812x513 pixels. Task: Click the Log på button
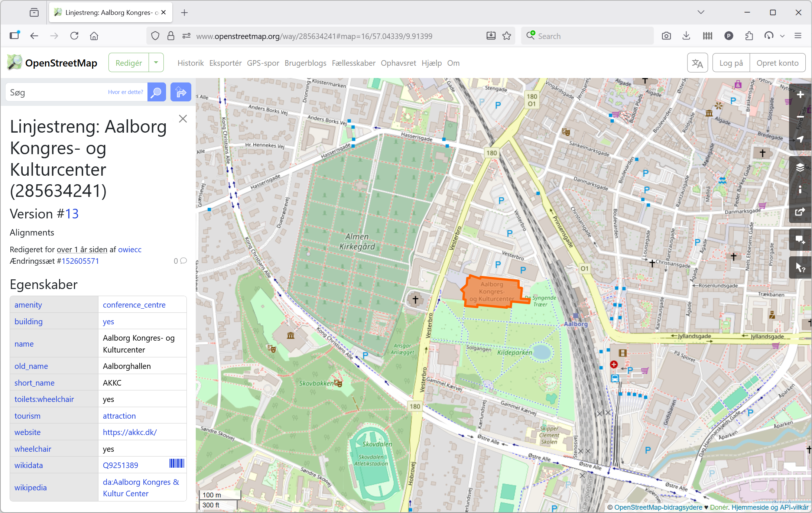click(x=731, y=63)
